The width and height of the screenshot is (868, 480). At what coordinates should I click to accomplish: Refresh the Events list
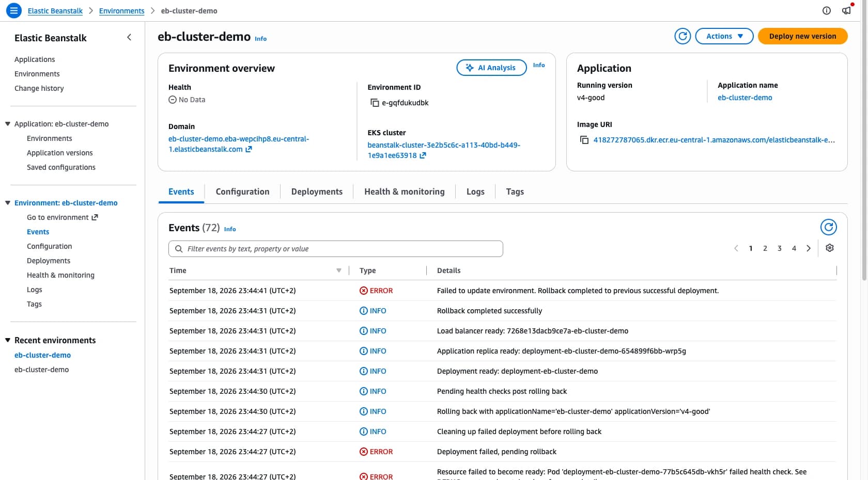829,227
